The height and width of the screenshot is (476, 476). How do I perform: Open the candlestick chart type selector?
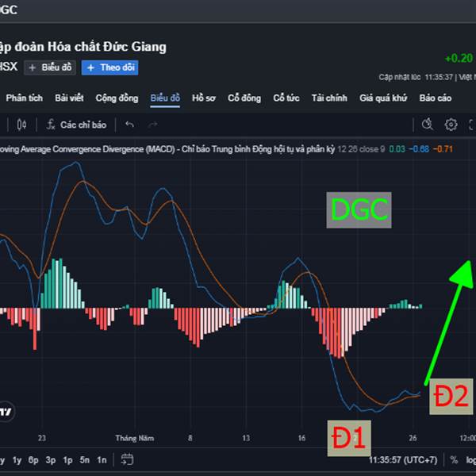click(21, 125)
